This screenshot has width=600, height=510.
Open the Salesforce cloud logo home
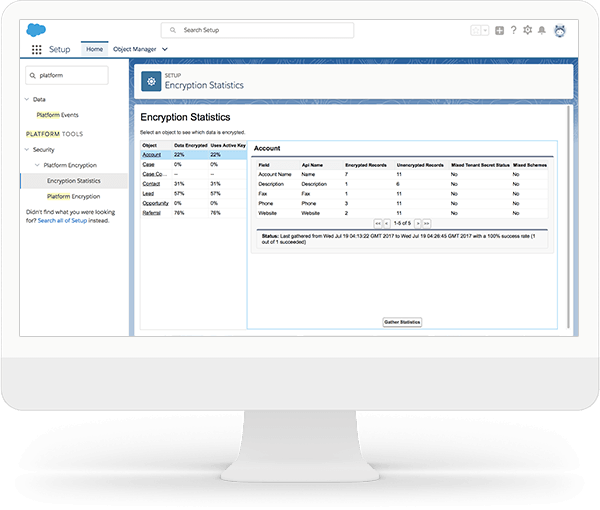pyautogui.click(x=36, y=30)
